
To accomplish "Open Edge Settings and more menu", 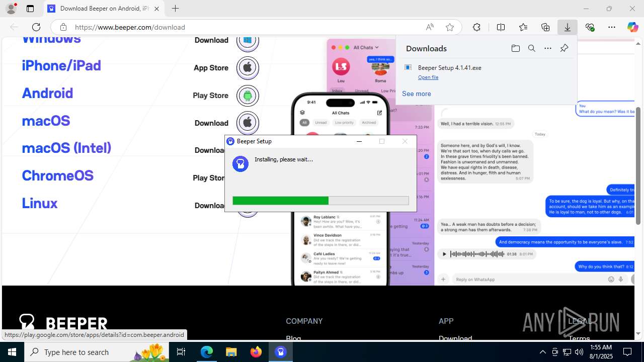I will click(612, 27).
